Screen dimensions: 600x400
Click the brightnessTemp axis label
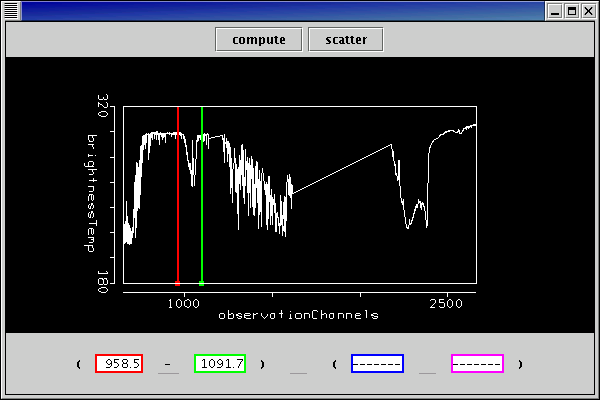coord(91,193)
